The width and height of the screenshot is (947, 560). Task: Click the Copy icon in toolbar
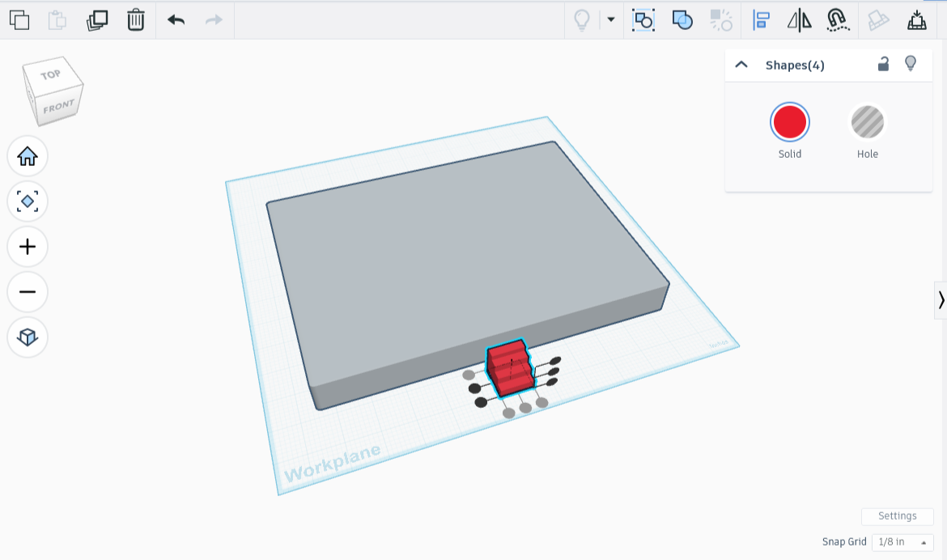(19, 20)
